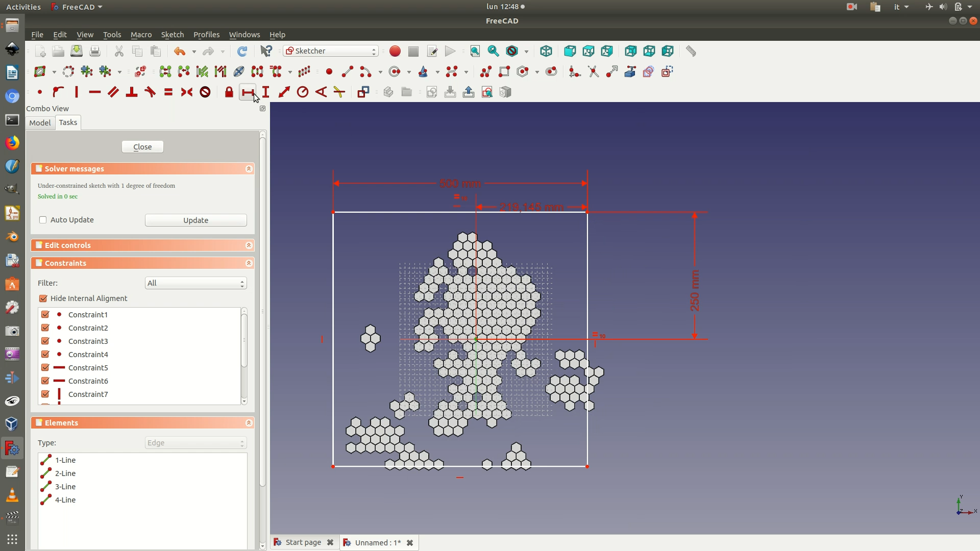Collapse the Constraints panel
Viewport: 980px width, 551px height.
click(249, 263)
